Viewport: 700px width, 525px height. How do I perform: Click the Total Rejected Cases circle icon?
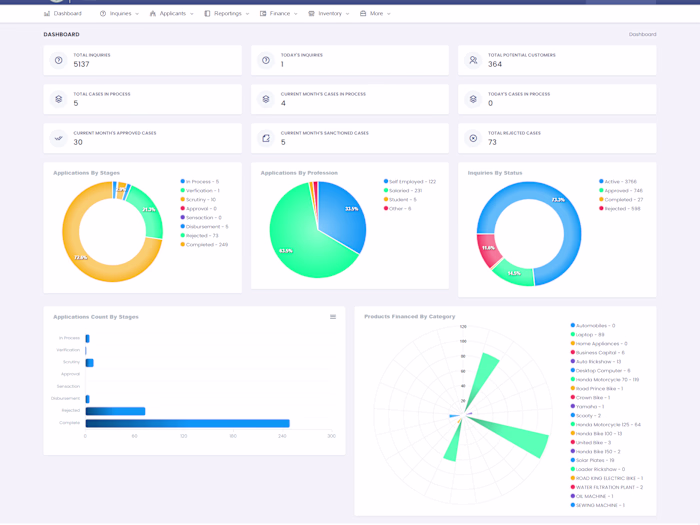[473, 138]
